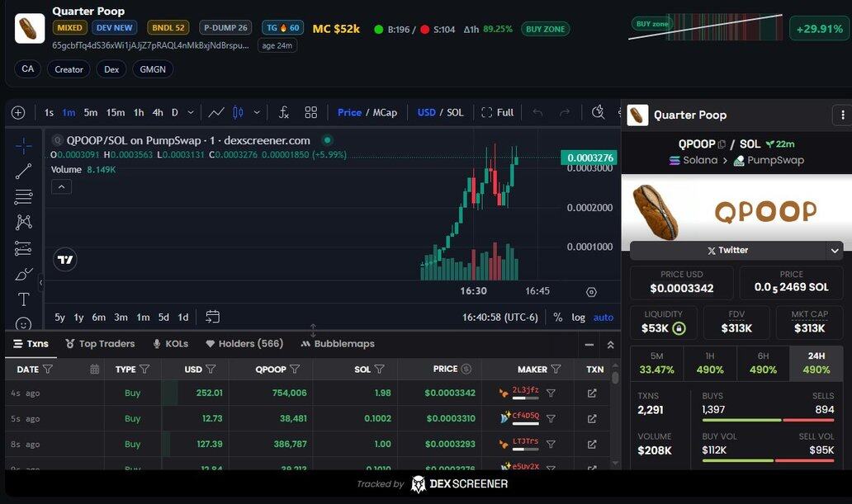Open the indicators fx menu
This screenshot has height=504, width=852.
coord(283,112)
